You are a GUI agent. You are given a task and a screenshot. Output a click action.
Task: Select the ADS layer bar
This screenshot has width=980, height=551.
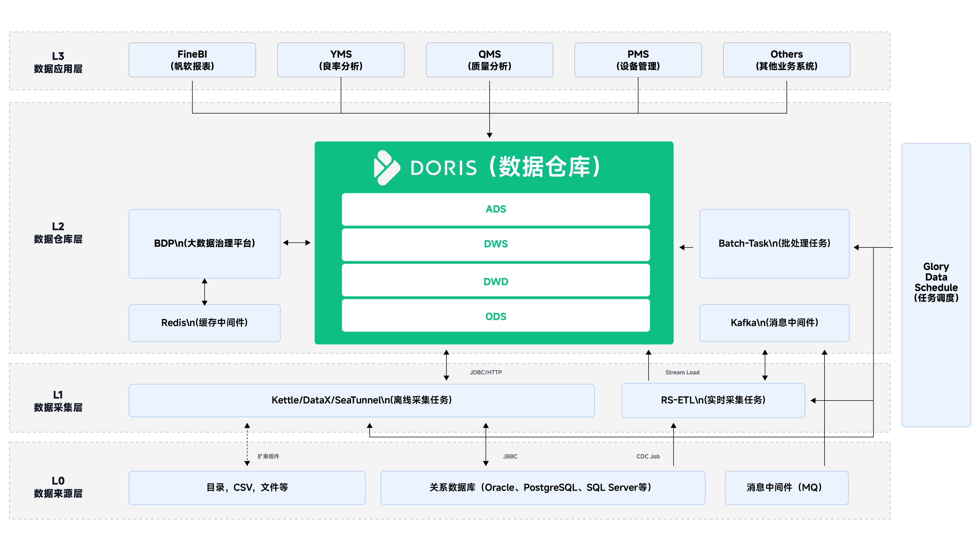(496, 209)
